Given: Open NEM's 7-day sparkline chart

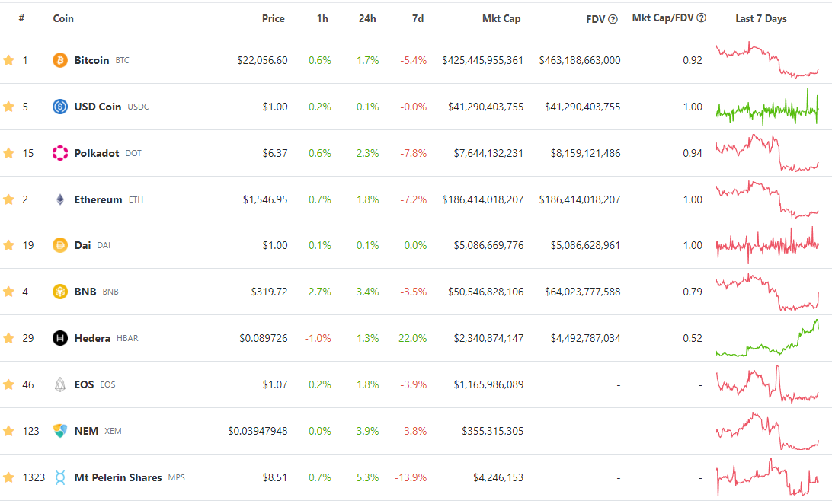Looking at the screenshot, I should (767, 431).
